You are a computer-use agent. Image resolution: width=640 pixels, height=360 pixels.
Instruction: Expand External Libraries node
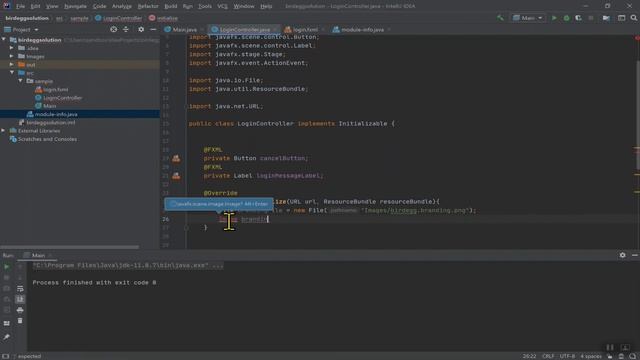coord(4,131)
